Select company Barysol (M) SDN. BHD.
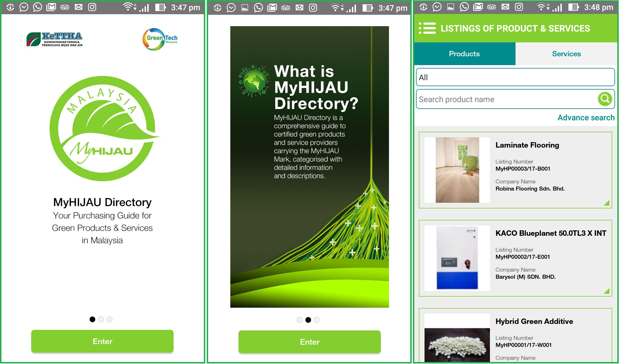Image resolution: width=621 pixels, height=364 pixels. (525, 277)
